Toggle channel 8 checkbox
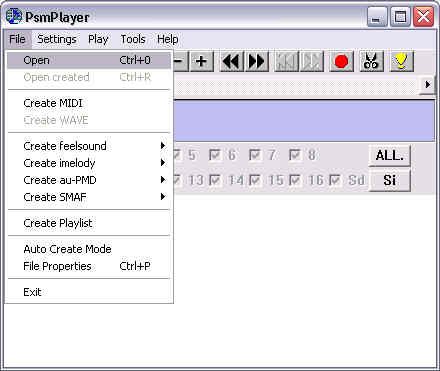Screen dimensions: 440x371 [x=294, y=155]
